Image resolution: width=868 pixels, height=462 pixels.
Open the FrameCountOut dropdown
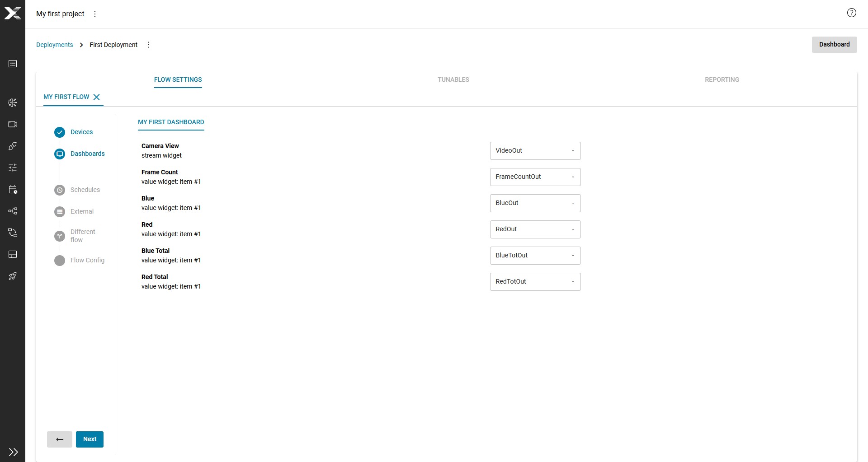[535, 177]
